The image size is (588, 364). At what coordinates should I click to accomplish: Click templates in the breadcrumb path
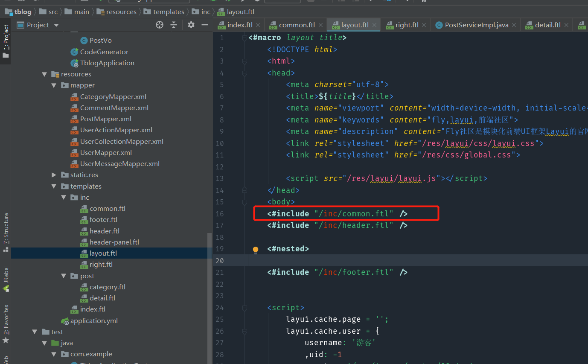click(169, 12)
